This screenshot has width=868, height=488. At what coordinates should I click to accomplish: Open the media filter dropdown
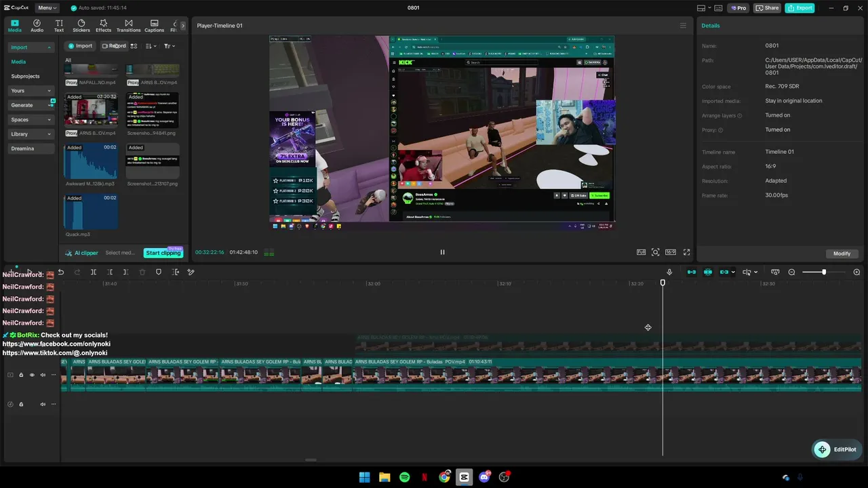coord(170,46)
